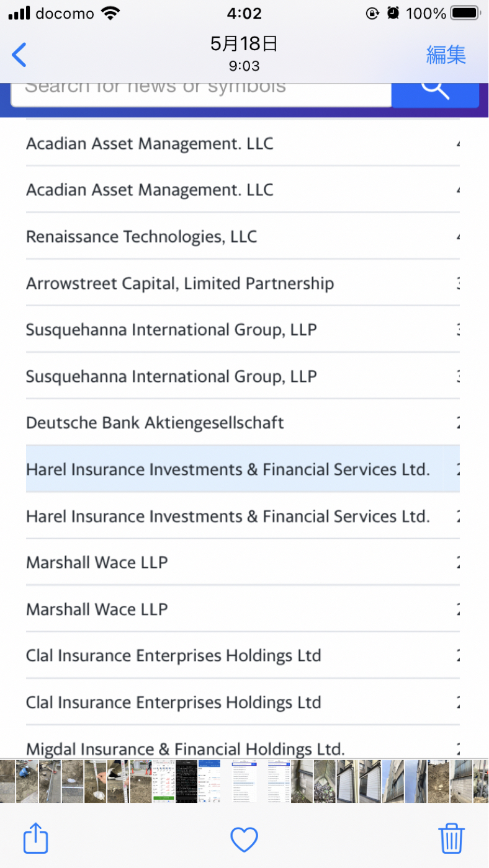The image size is (489, 868).
Task: Tap the back chevron arrow
Action: tap(20, 55)
